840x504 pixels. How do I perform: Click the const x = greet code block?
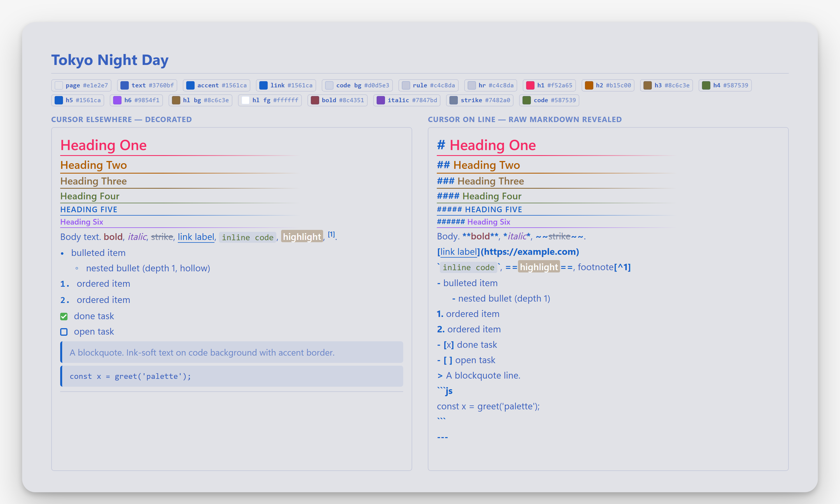[232, 376]
